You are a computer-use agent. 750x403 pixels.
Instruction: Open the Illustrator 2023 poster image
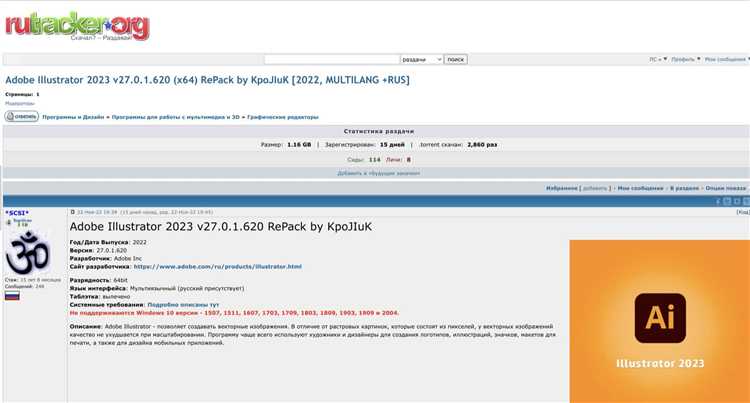[660, 321]
